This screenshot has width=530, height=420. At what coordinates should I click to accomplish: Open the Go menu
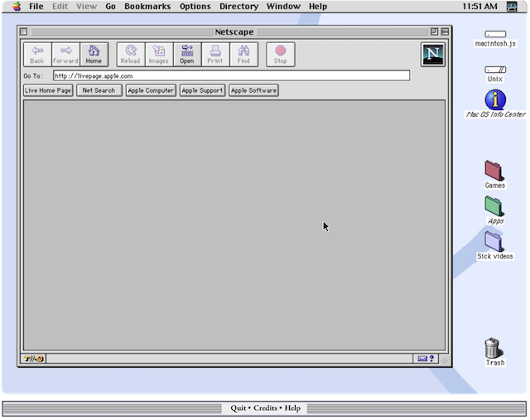point(110,7)
